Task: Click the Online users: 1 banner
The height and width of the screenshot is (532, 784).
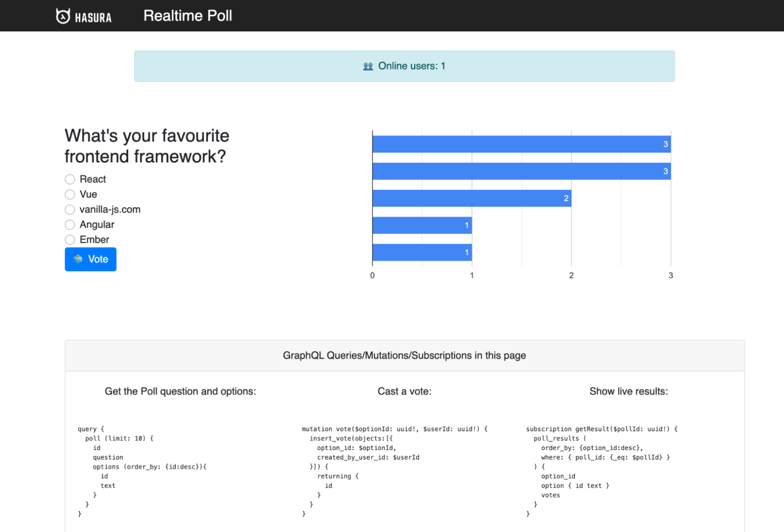Action: click(404, 66)
